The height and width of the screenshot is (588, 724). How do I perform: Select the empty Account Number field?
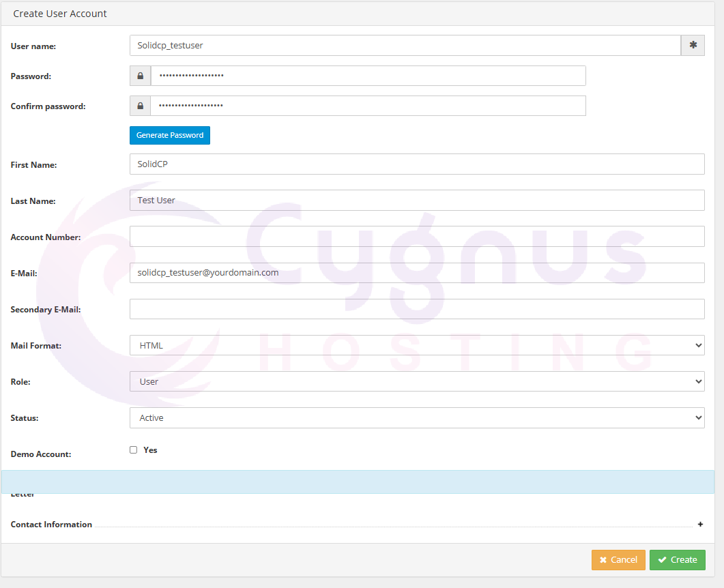coord(416,237)
